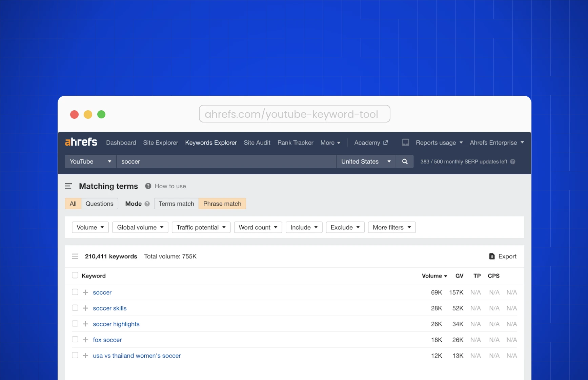588x380 pixels.
Task: Open the Word count filter dropdown
Action: (258, 227)
